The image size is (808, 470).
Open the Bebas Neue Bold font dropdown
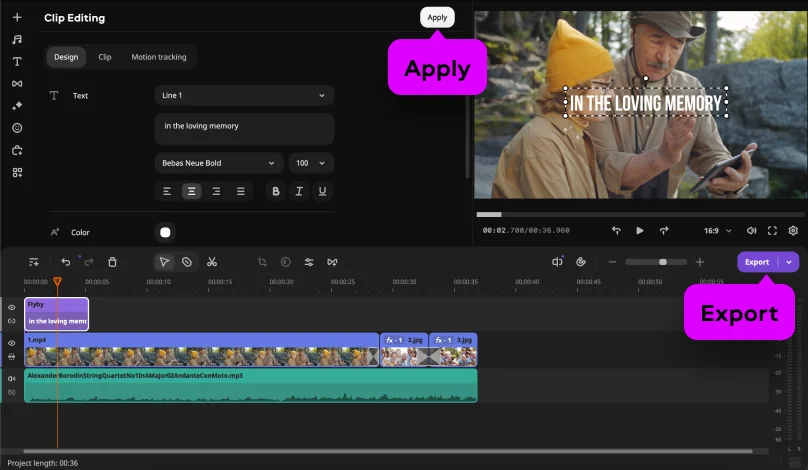(x=219, y=163)
